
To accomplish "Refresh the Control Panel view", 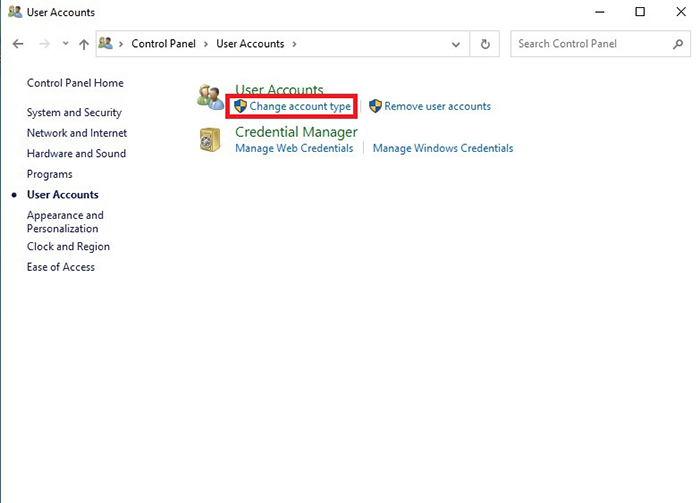I will tap(485, 44).
